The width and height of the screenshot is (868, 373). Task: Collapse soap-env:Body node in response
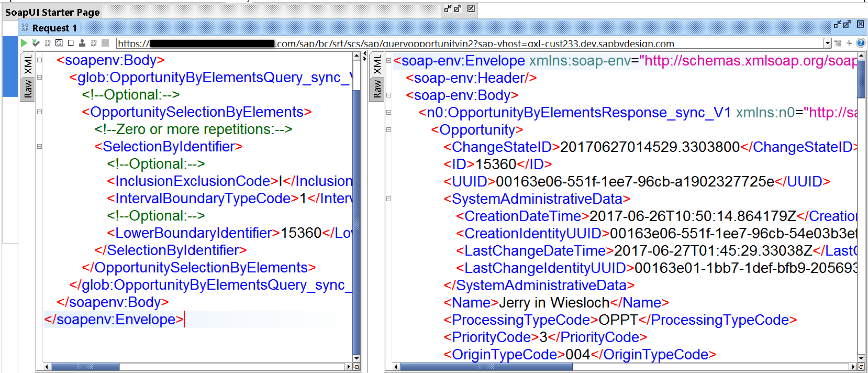[388, 95]
